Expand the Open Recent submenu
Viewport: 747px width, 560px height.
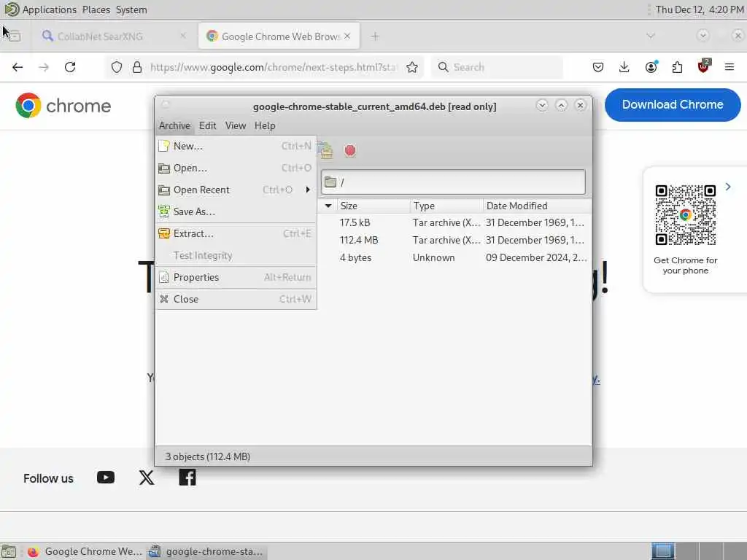point(236,190)
